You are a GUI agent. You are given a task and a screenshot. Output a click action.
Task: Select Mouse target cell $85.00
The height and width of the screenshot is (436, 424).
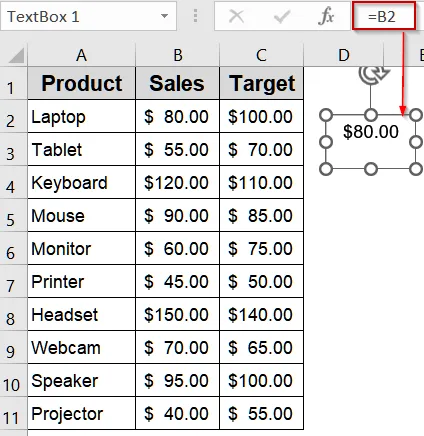262,215
